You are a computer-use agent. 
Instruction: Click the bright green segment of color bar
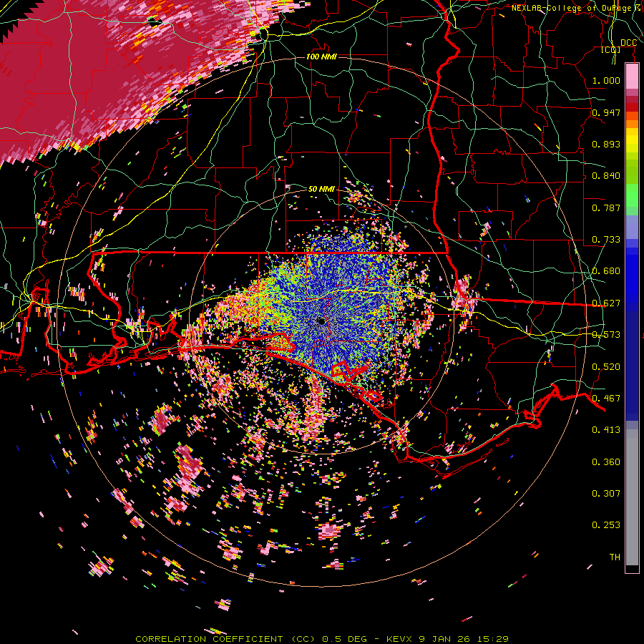[x=632, y=195]
